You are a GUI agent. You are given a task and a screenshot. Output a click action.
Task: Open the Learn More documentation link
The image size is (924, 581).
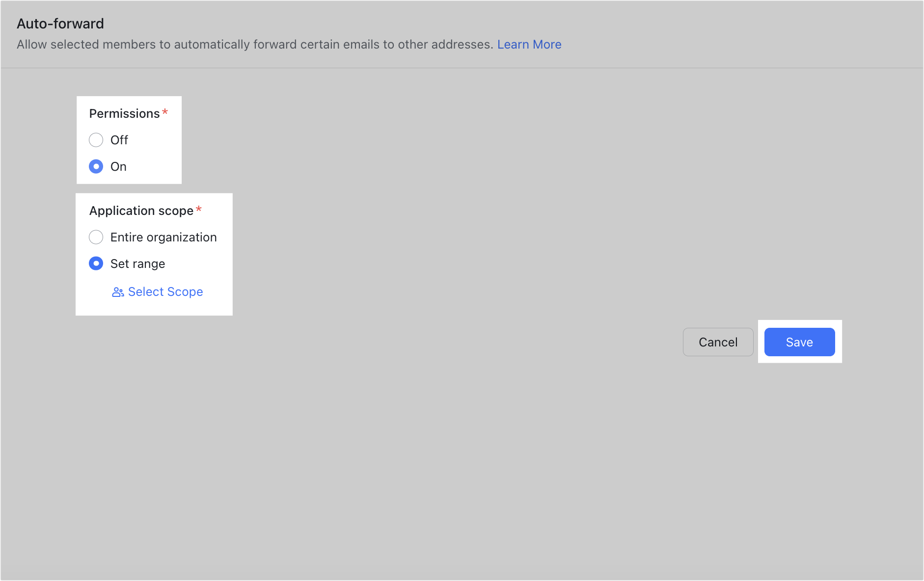point(529,44)
